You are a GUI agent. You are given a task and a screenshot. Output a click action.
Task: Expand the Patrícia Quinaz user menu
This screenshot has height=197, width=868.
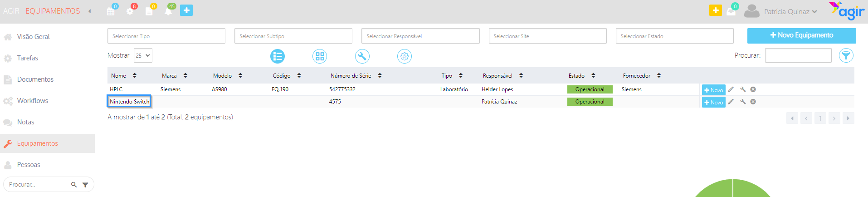790,12
